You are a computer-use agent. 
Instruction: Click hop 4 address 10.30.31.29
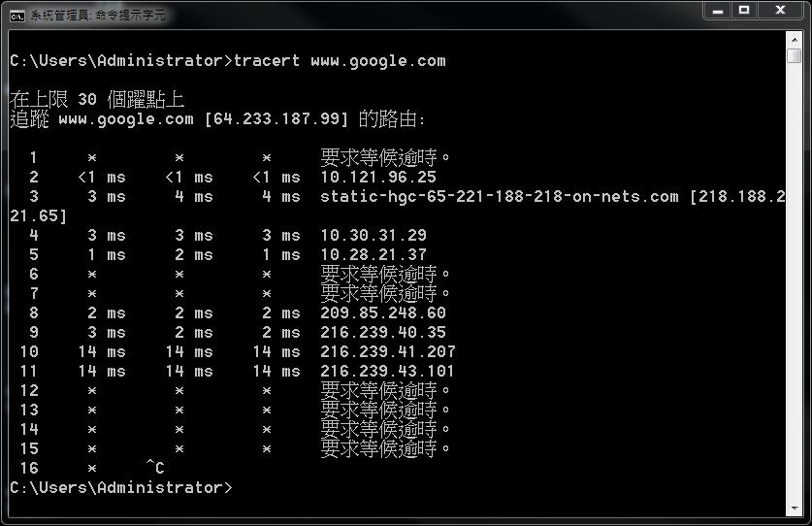pyautogui.click(x=373, y=236)
